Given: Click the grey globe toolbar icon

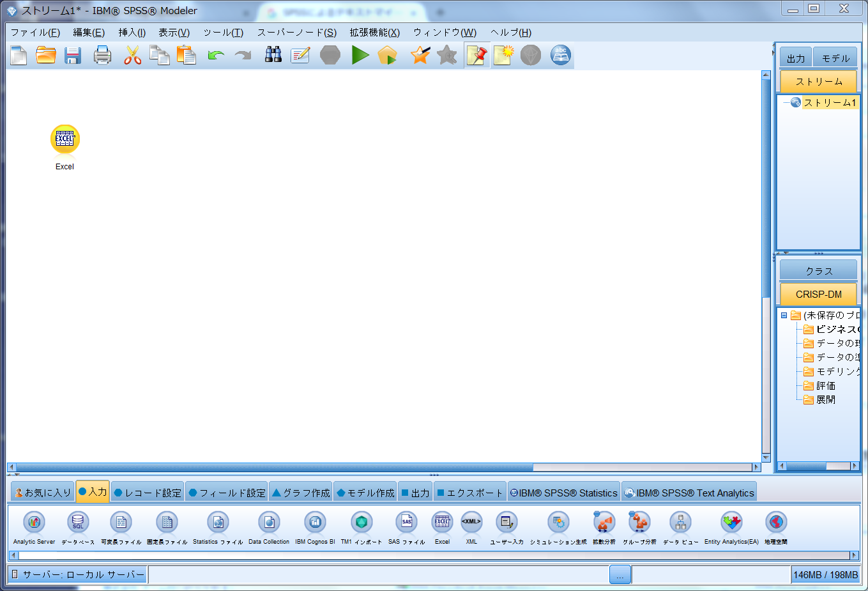Looking at the screenshot, I should pyautogui.click(x=531, y=56).
